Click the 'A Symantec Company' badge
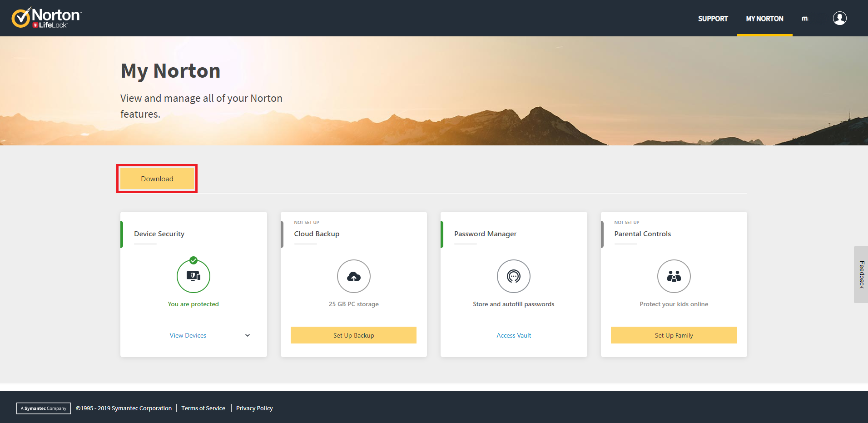Image resolution: width=868 pixels, height=423 pixels. (x=44, y=408)
